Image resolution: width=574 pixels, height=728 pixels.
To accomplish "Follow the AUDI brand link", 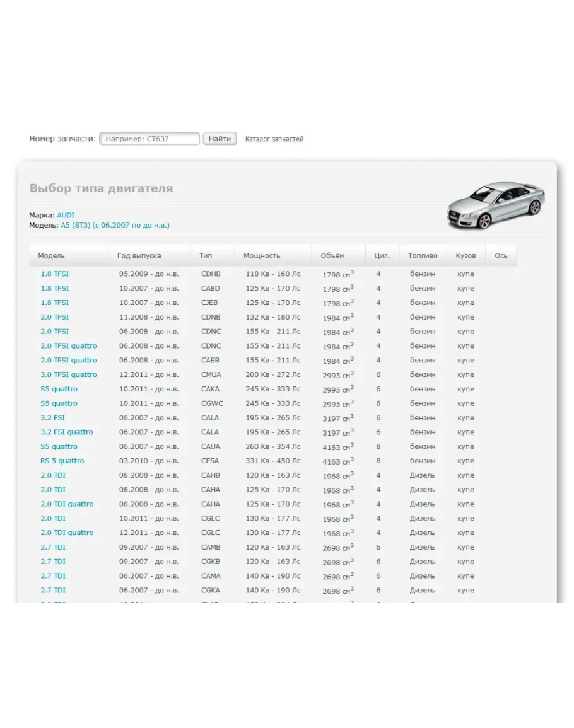I will [x=66, y=216].
